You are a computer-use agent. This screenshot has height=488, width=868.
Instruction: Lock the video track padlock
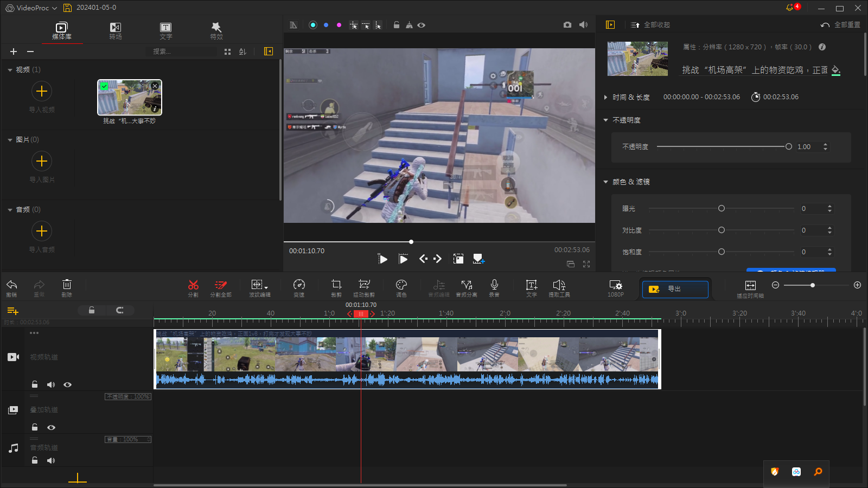coord(35,384)
